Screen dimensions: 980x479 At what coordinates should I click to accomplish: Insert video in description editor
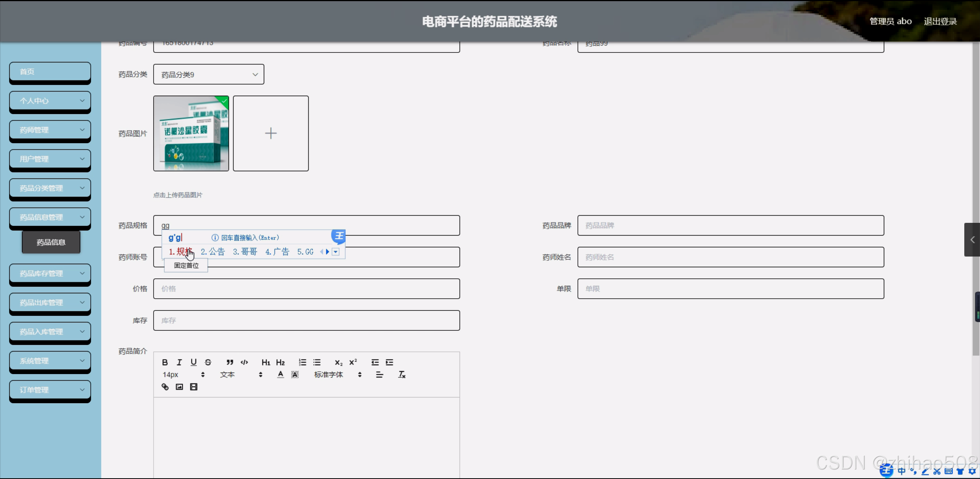click(x=193, y=387)
